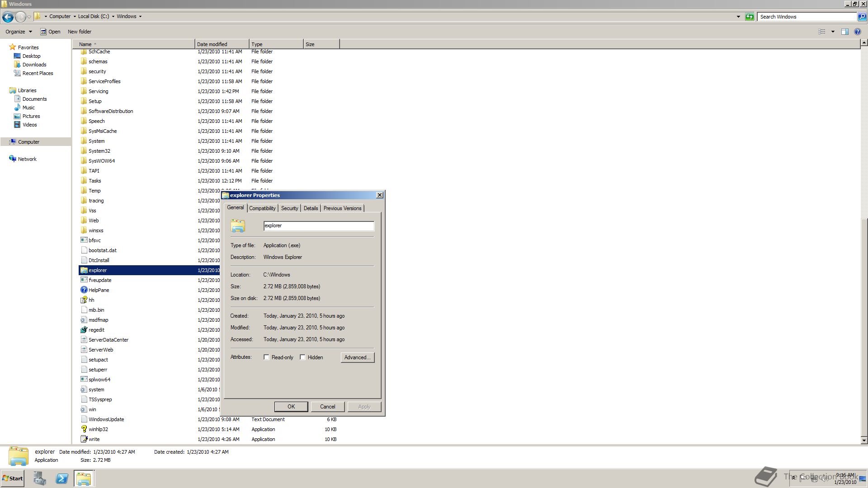868x488 pixels.
Task: Click the vertical scrollbar down arrow
Action: [x=864, y=440]
